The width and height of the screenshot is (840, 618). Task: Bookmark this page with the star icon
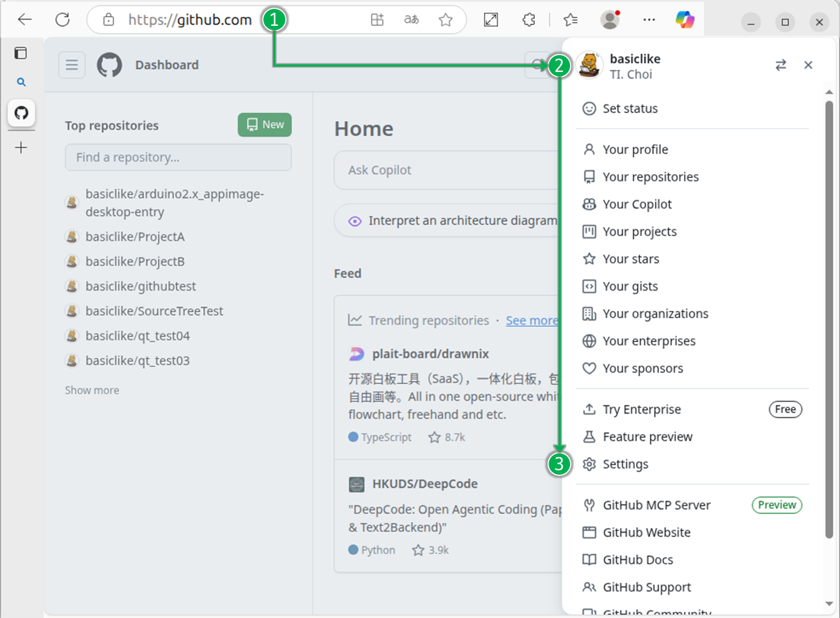click(446, 20)
